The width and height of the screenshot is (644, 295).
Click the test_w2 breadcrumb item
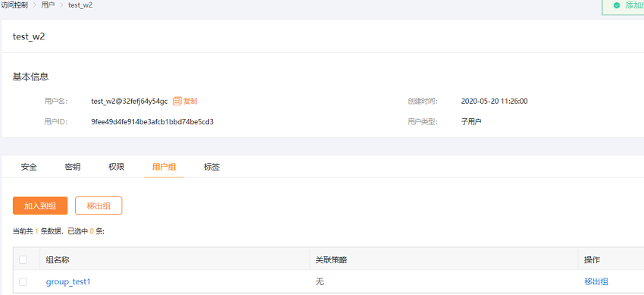(80, 6)
